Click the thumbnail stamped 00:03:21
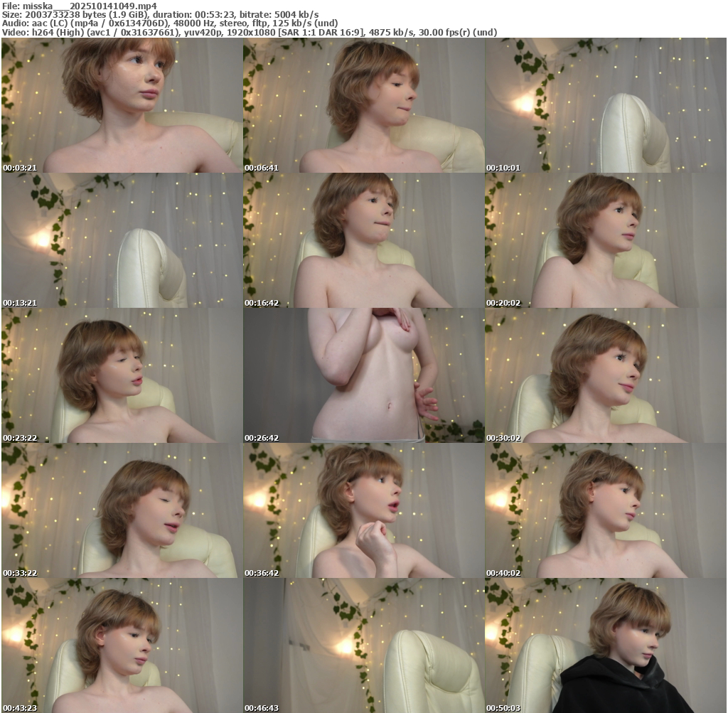Viewport: 728px width, 713px height. [x=122, y=105]
